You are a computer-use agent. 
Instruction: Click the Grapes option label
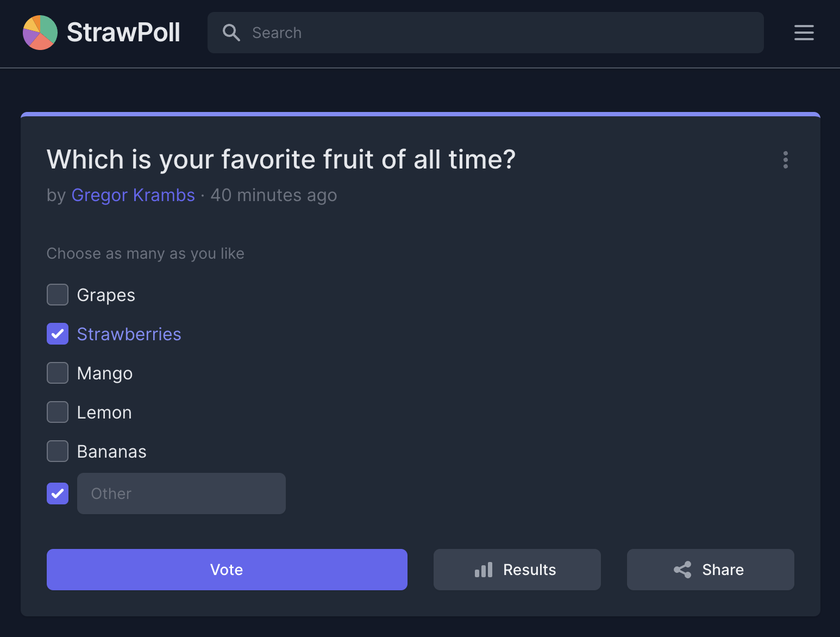click(106, 295)
